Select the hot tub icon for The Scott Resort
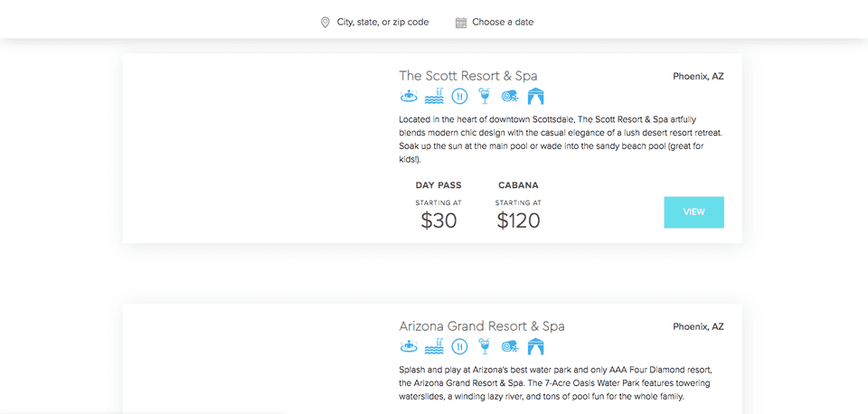The width and height of the screenshot is (868, 414). (x=409, y=97)
